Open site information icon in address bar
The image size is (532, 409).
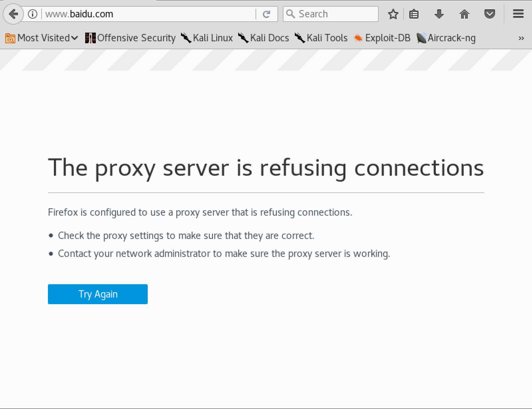coord(33,14)
